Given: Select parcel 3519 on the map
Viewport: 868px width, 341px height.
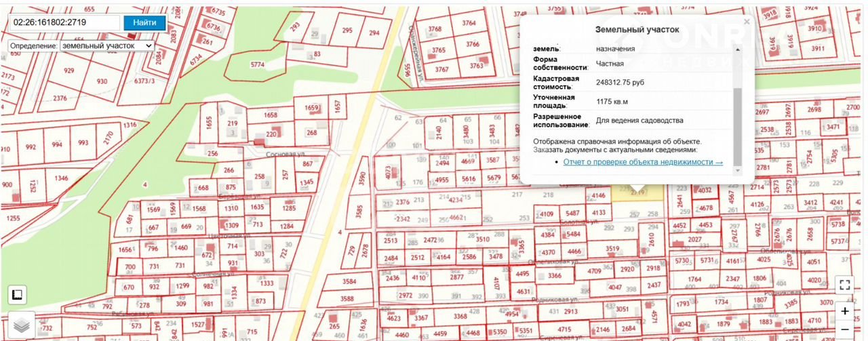Looking at the screenshot, I should [612, 249].
